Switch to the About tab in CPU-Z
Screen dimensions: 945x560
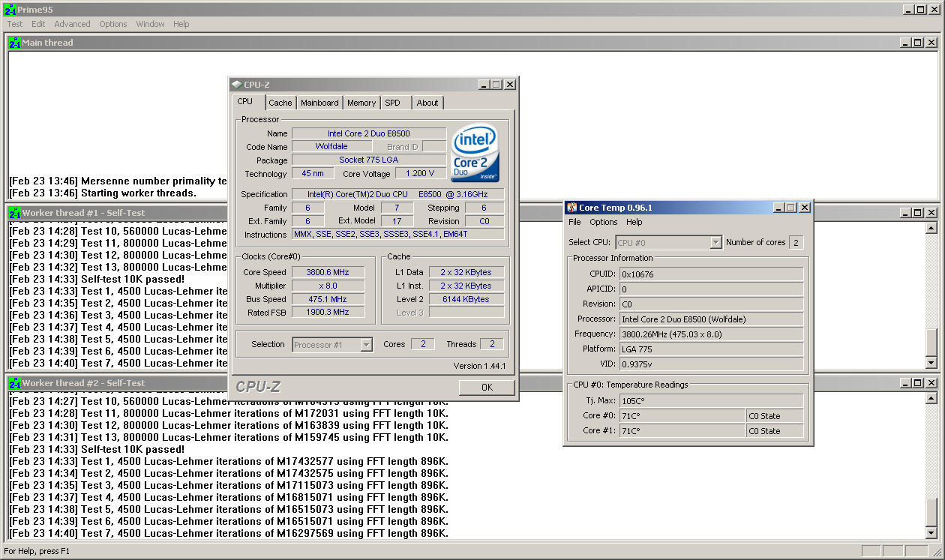tap(427, 103)
